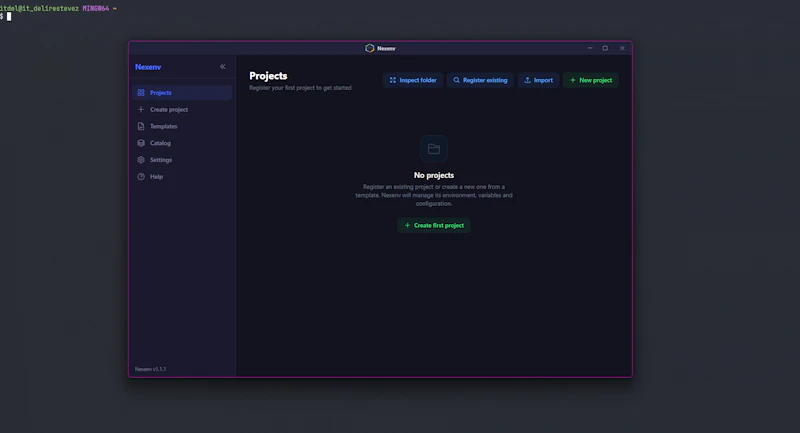
Task: Click the Inspect folder button
Action: (x=413, y=80)
